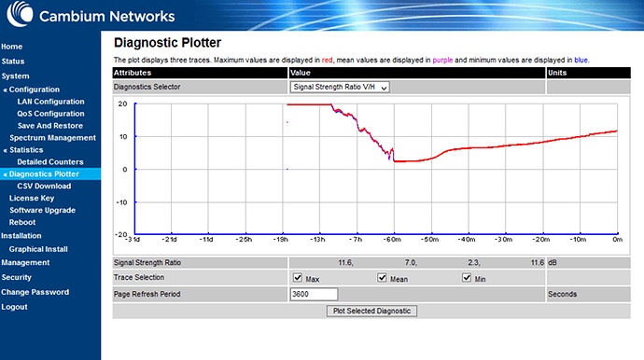This screenshot has width=644, height=360.
Task: Open Save And Restore page
Action: pyautogui.click(x=50, y=126)
